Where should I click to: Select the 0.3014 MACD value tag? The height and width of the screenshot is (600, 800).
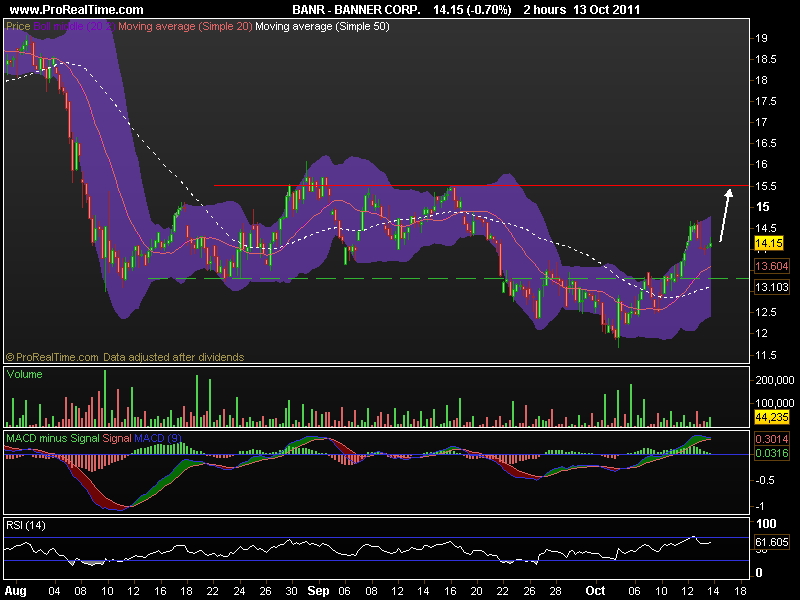(x=771, y=439)
